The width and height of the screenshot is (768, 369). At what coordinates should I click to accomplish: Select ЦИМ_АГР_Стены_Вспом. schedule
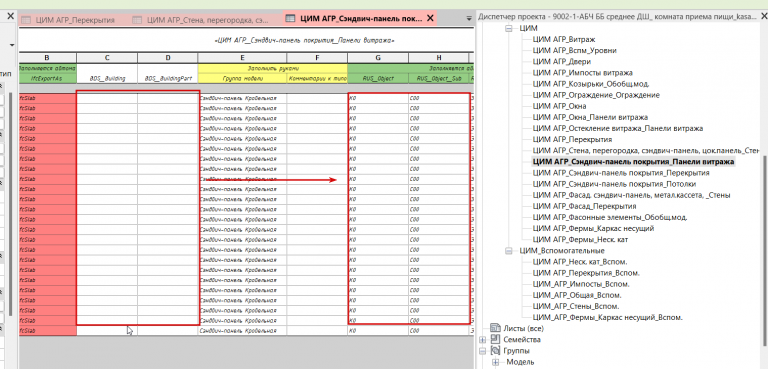tap(576, 306)
